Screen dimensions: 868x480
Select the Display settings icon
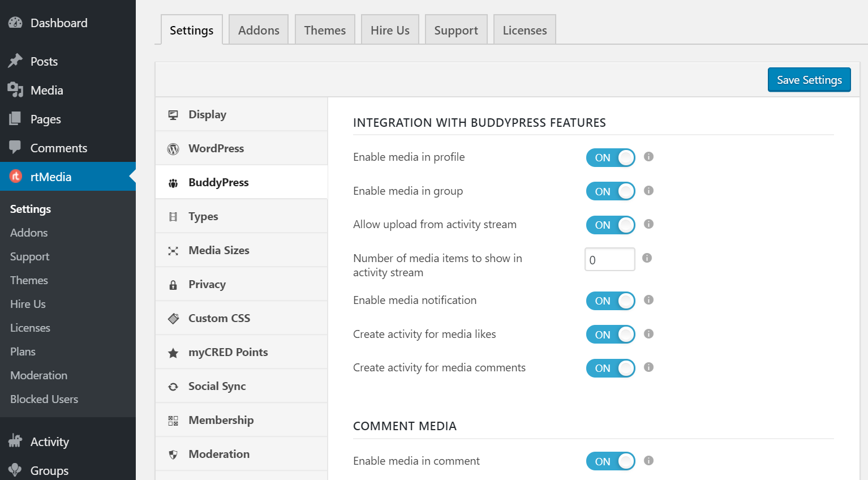point(173,114)
